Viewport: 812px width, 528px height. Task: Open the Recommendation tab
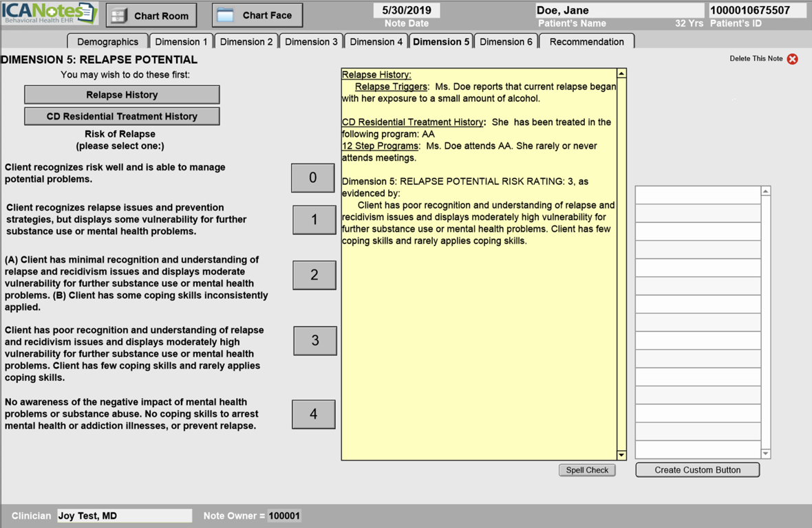pos(586,42)
